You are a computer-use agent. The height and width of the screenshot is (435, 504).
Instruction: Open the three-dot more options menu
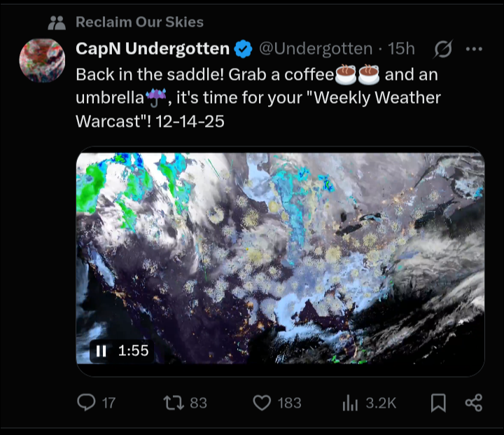(474, 49)
